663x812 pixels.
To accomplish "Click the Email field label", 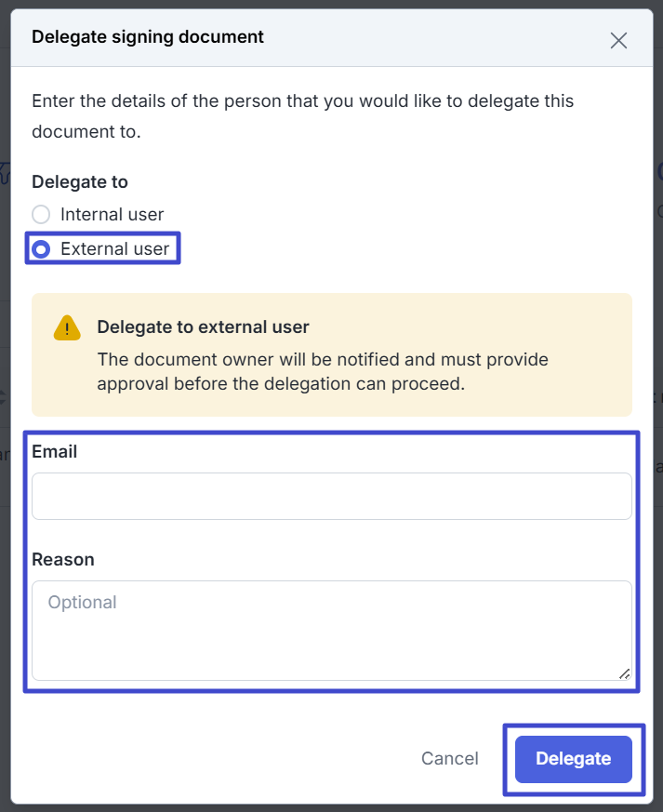I will [x=55, y=452].
